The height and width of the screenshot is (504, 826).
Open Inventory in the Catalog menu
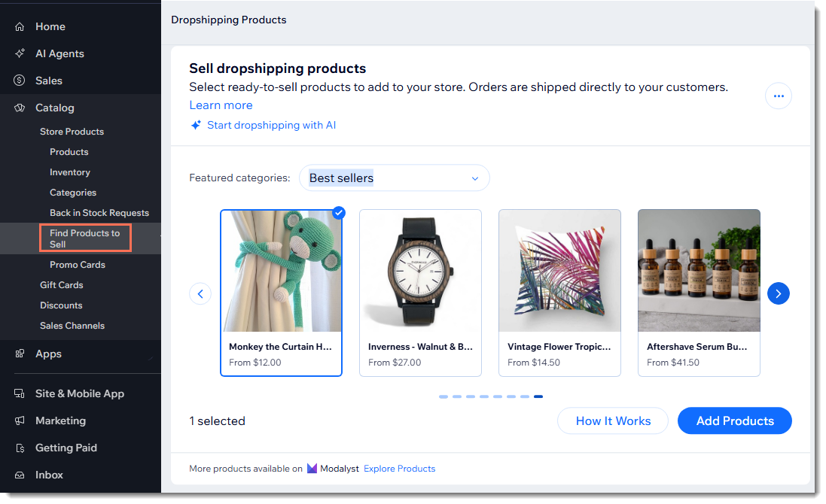point(70,172)
